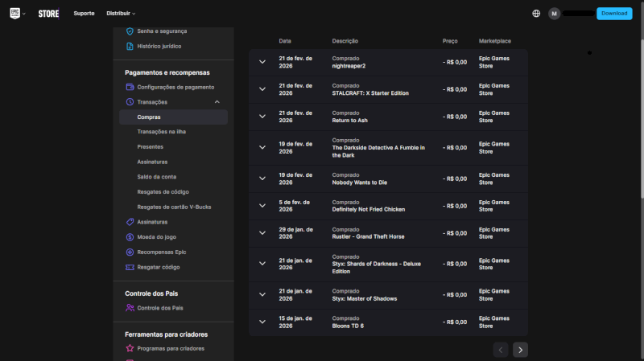Click Recompensas Epic rewards icon
Screen dimensions: 644x361
click(x=130, y=252)
